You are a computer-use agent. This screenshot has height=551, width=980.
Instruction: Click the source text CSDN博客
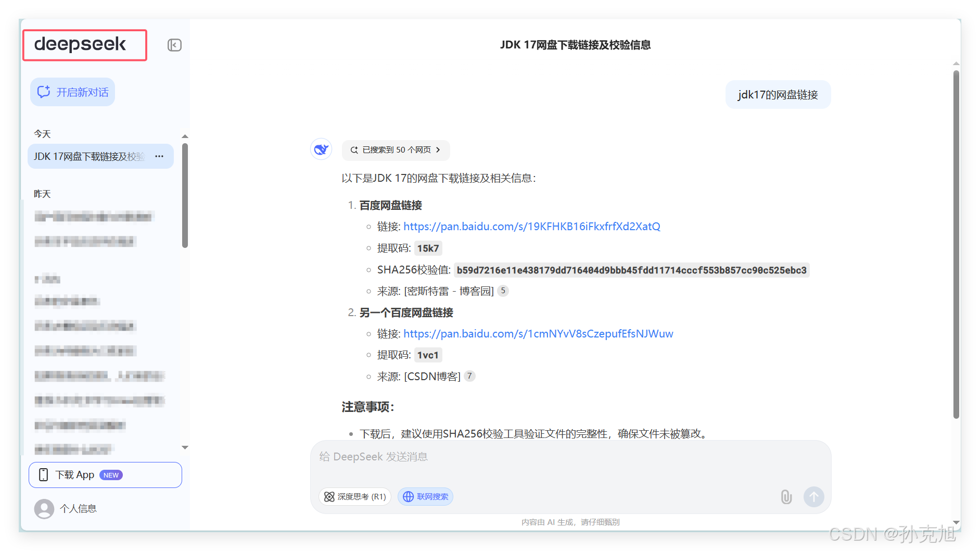click(432, 377)
